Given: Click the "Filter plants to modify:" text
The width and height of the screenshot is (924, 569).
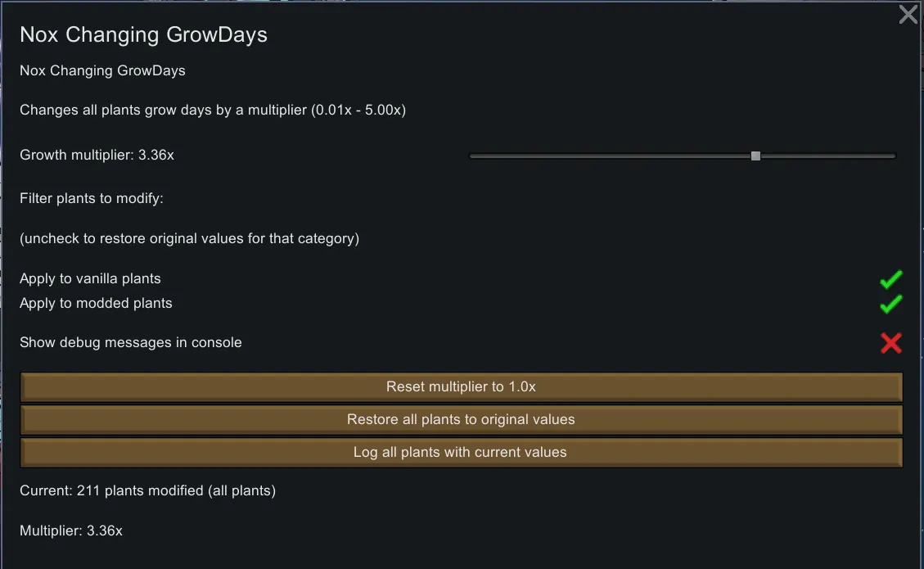Looking at the screenshot, I should pos(92,199).
